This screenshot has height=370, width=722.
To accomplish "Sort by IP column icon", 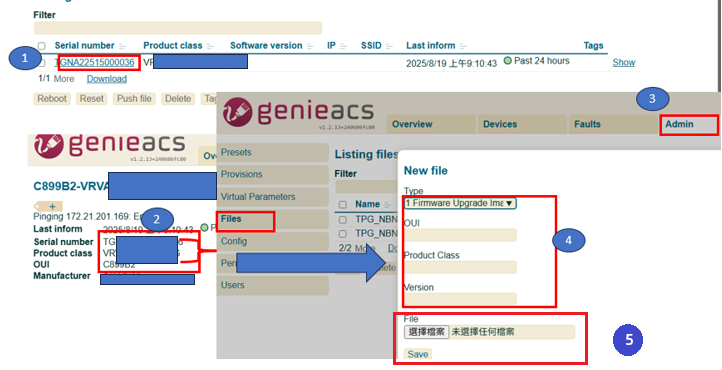I will (x=344, y=46).
